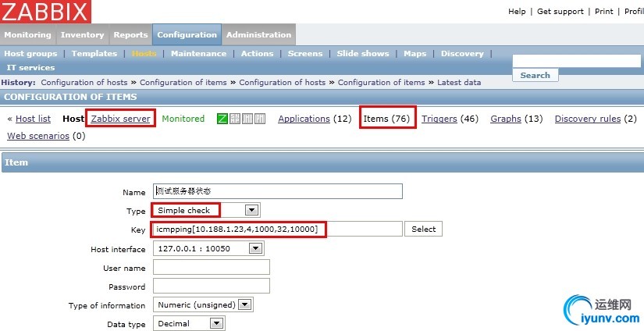The width and height of the screenshot is (644, 331).
Task: Select the Configuration tab
Action: (x=187, y=35)
